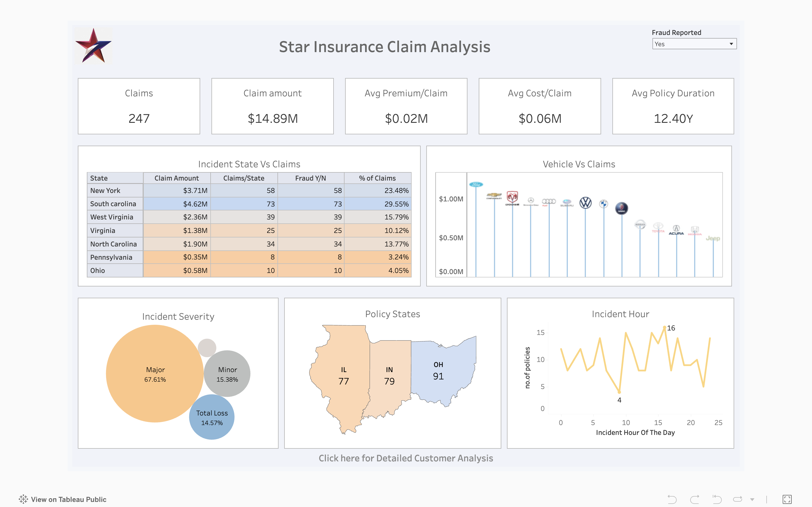Click the Undo arrow icon

(672, 499)
